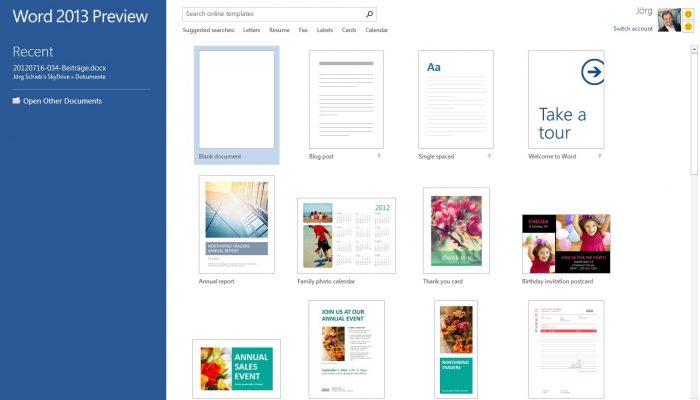Click the happy smiley feedback icon
Screen dimensions: 700x400
pyautogui.click(x=688, y=14)
